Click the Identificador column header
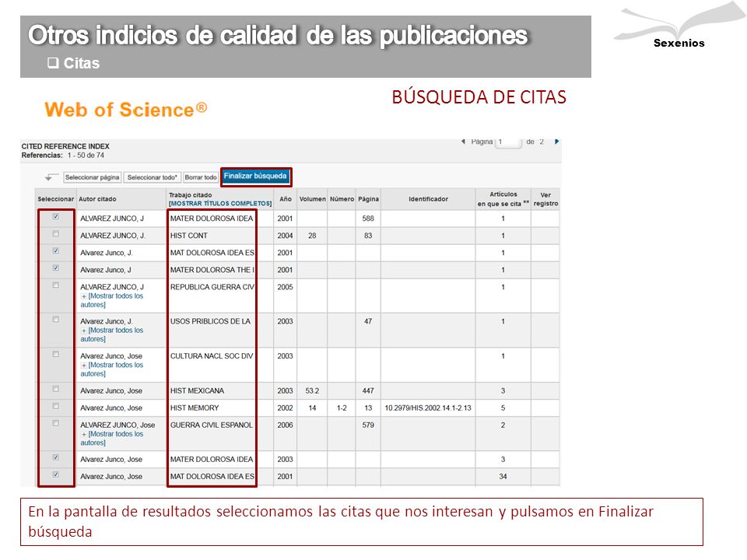 click(x=428, y=199)
